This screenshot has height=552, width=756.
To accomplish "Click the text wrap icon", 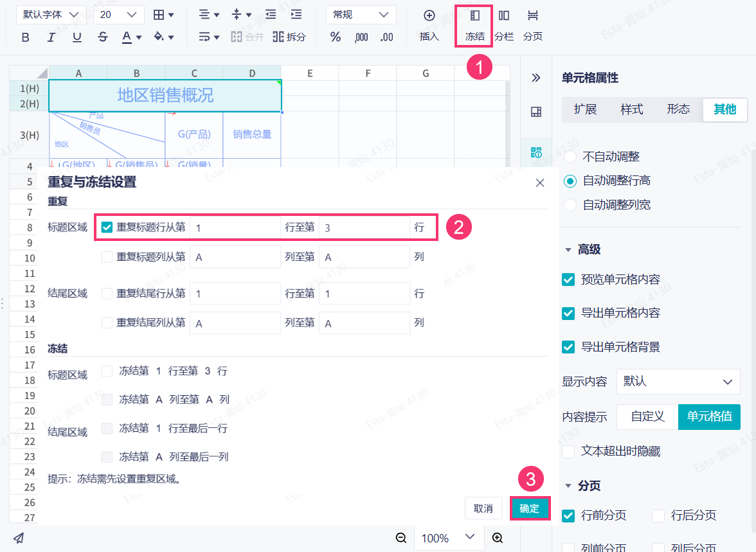I will click(x=204, y=37).
